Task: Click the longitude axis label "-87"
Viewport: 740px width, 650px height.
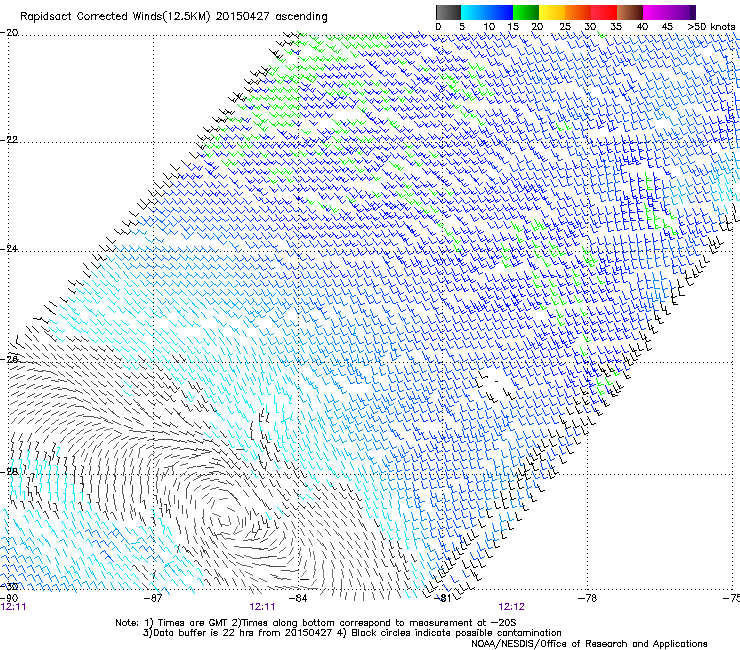Action: [x=153, y=598]
